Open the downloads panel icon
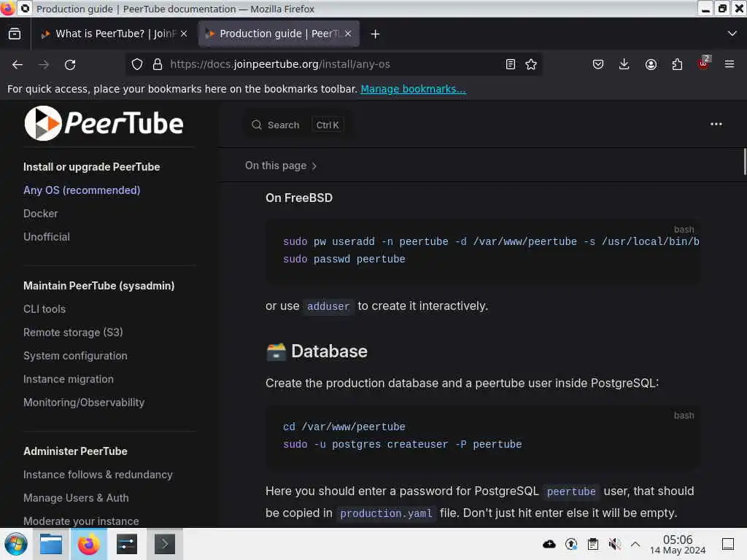This screenshot has width=747, height=560. [624, 64]
